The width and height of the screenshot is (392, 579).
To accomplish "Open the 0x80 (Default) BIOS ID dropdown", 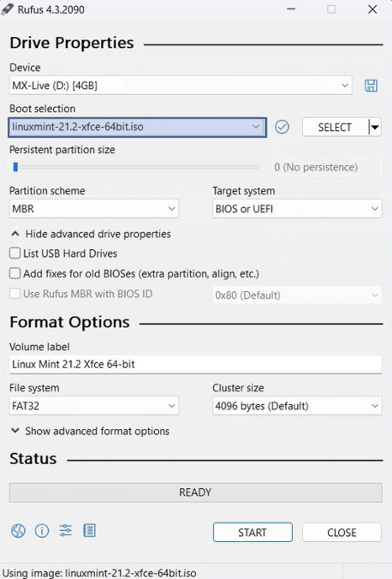I will (297, 295).
